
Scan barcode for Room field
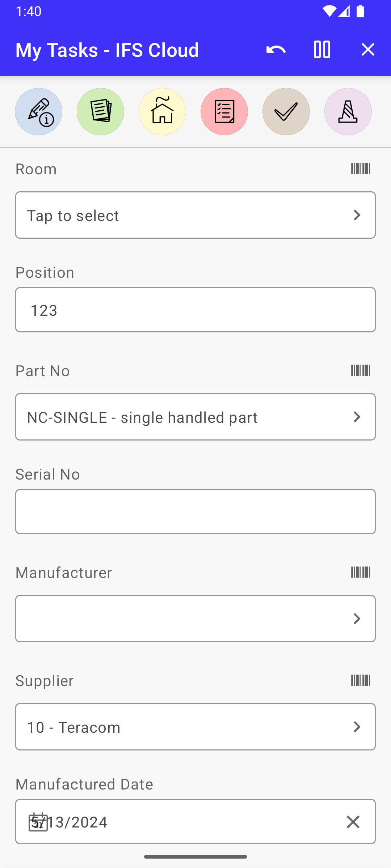click(360, 169)
